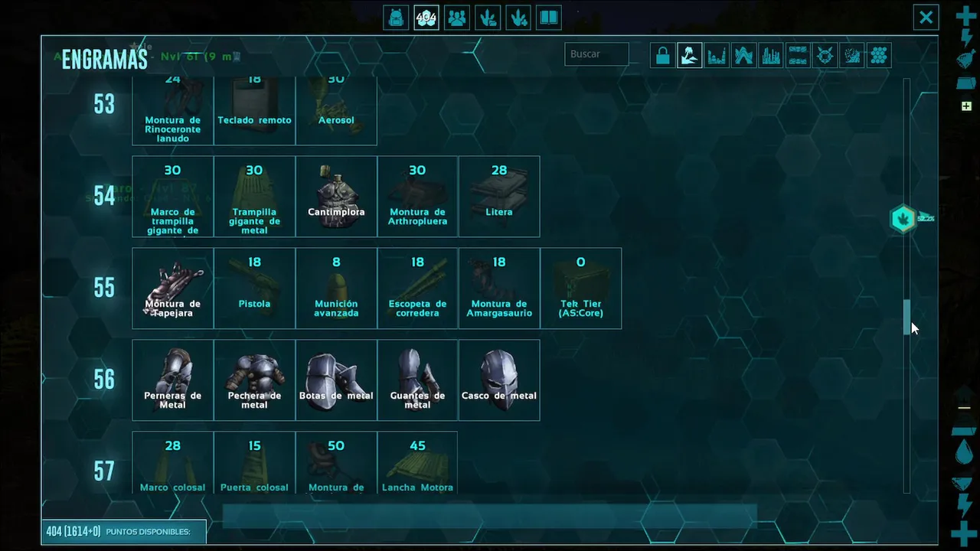
Task: Click the Buscar search field
Action: coord(596,54)
